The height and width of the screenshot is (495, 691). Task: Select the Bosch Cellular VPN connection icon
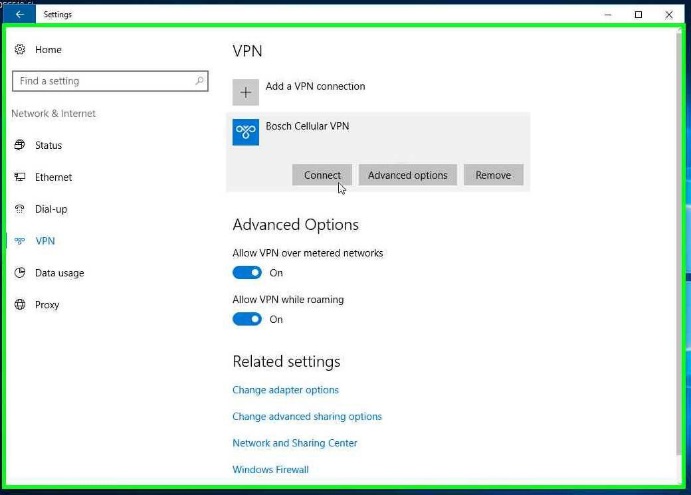245,132
